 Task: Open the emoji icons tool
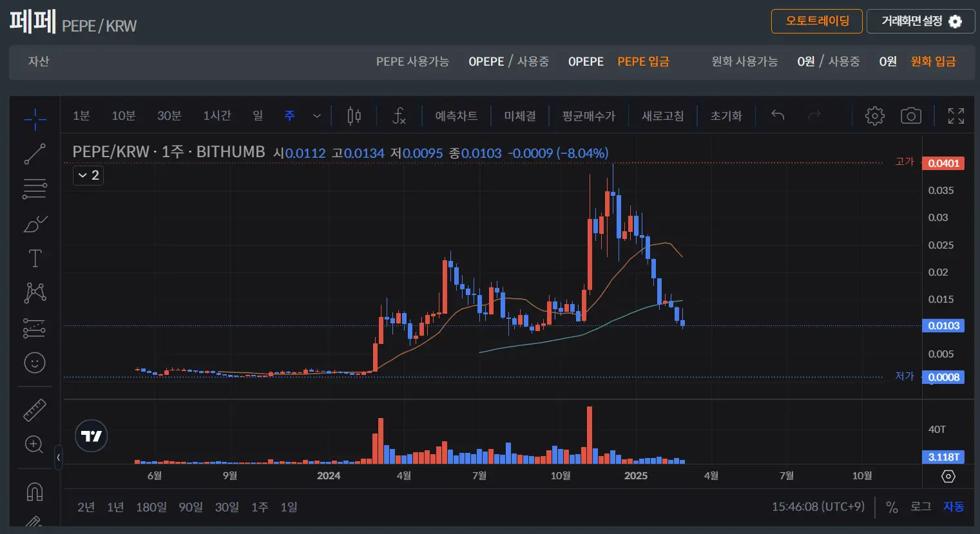pyautogui.click(x=35, y=363)
